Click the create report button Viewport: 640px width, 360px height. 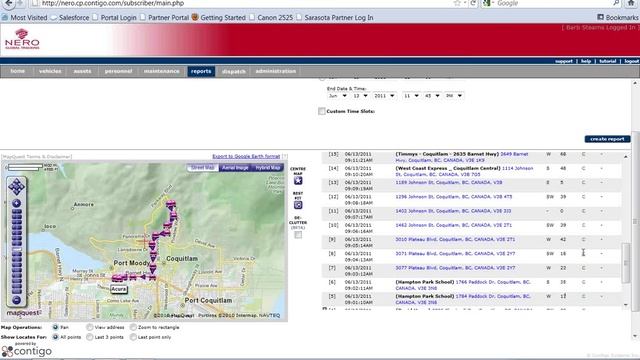607,139
